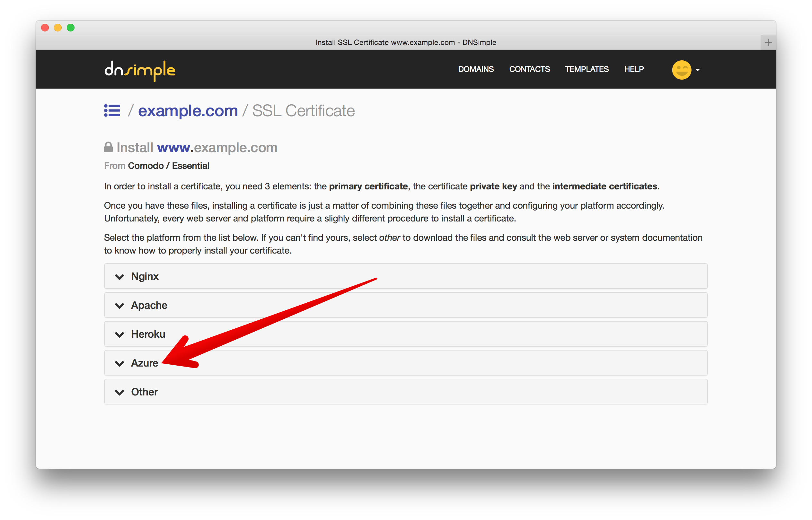Expand the Azure platform section

click(145, 363)
